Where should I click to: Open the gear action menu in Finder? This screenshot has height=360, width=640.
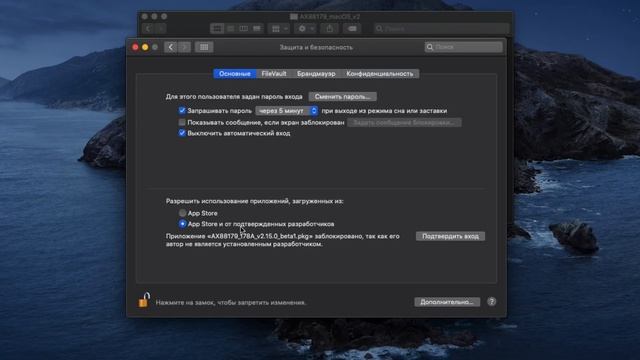pyautogui.click(x=306, y=29)
